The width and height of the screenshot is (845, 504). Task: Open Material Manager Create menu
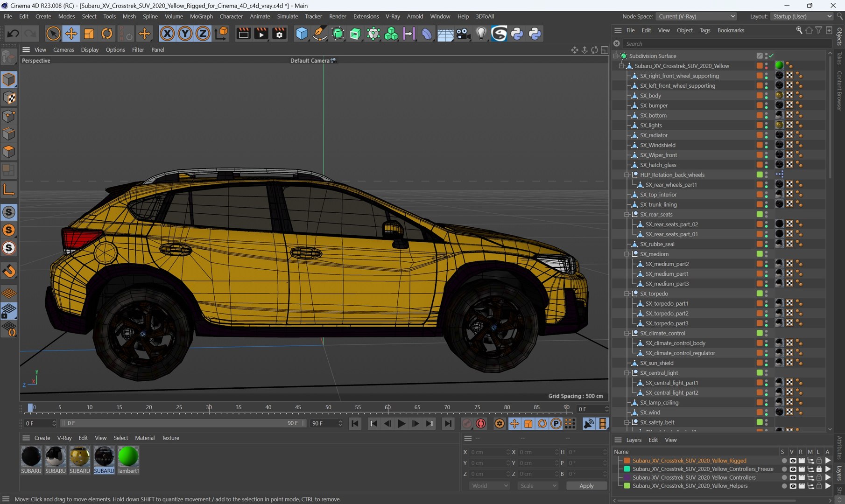click(42, 438)
